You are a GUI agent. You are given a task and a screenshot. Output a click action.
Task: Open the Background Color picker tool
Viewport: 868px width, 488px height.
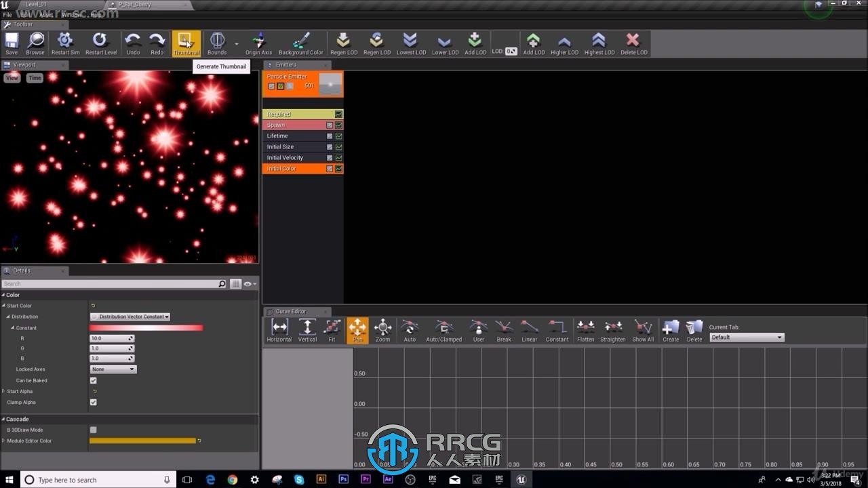[x=300, y=43]
